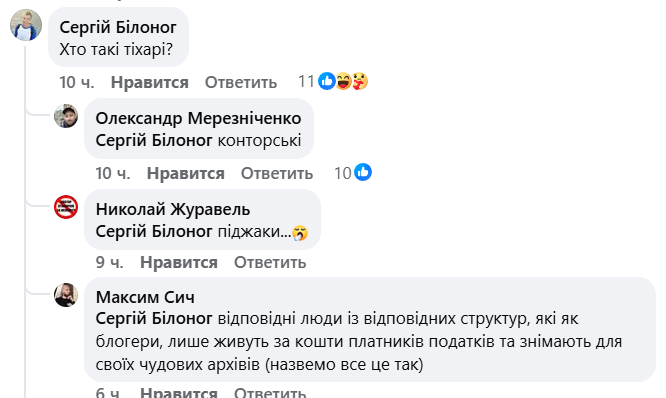Reply to Николай Журавель's comment
The width and height of the screenshot is (666, 398).
click(x=270, y=263)
